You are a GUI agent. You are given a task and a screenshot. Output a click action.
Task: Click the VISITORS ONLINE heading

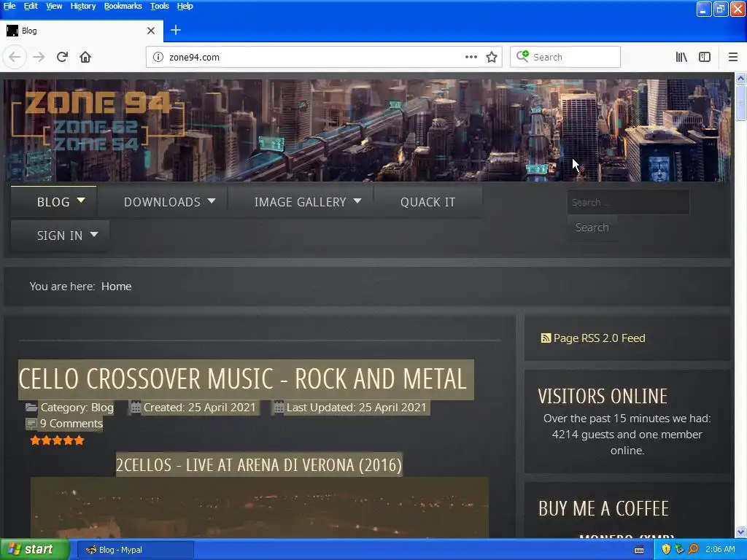(603, 396)
